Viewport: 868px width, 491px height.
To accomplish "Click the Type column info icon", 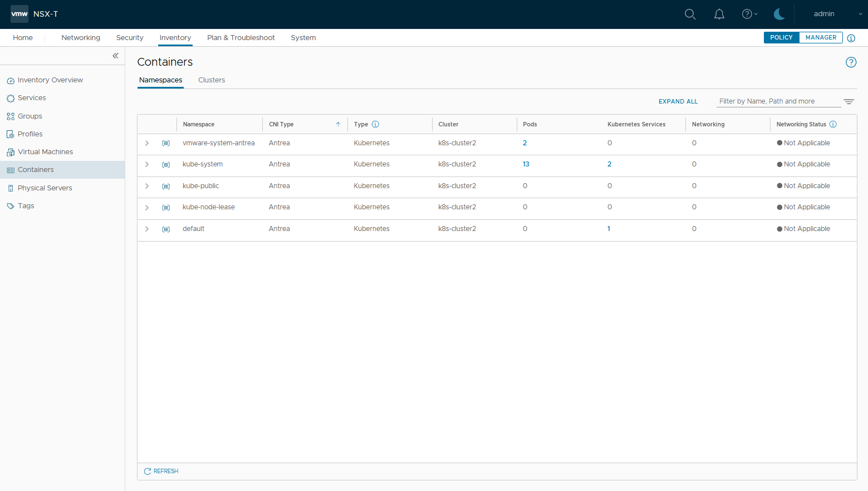I will click(375, 124).
